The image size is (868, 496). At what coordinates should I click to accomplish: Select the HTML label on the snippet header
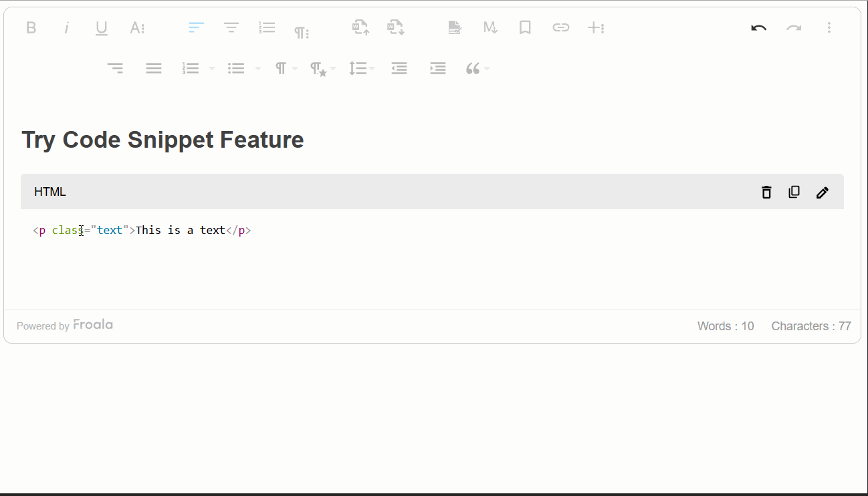[49, 191]
